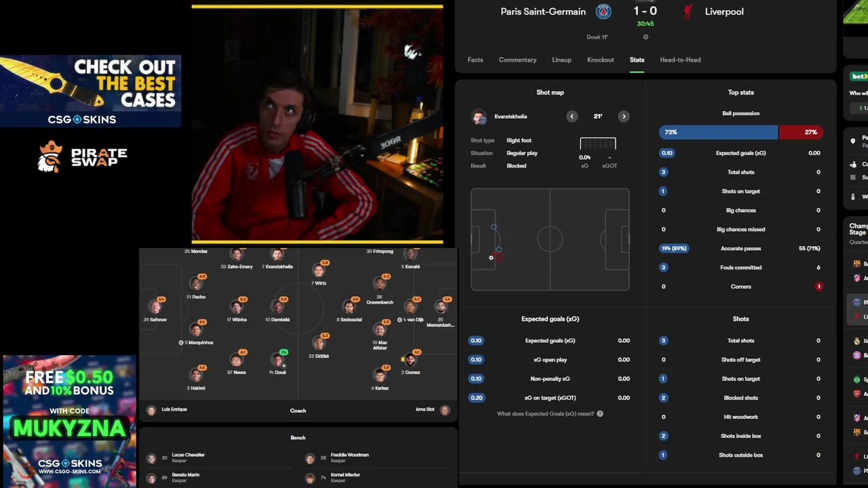The height and width of the screenshot is (488, 868).
Task: Select the Stats tab
Action: pyautogui.click(x=637, y=60)
